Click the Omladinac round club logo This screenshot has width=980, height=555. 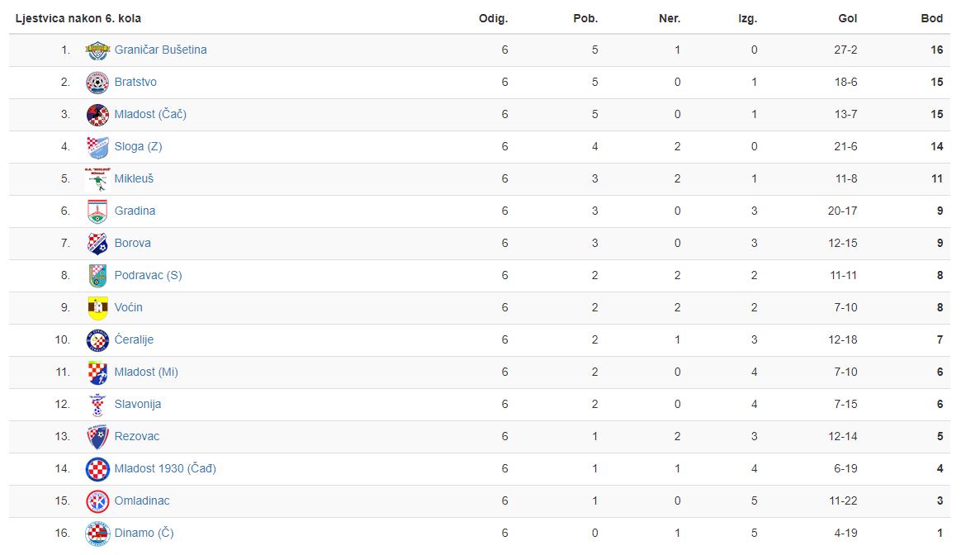97,501
